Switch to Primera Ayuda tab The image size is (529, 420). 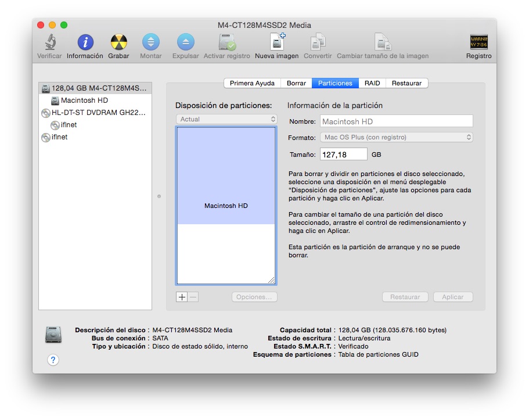(x=252, y=83)
